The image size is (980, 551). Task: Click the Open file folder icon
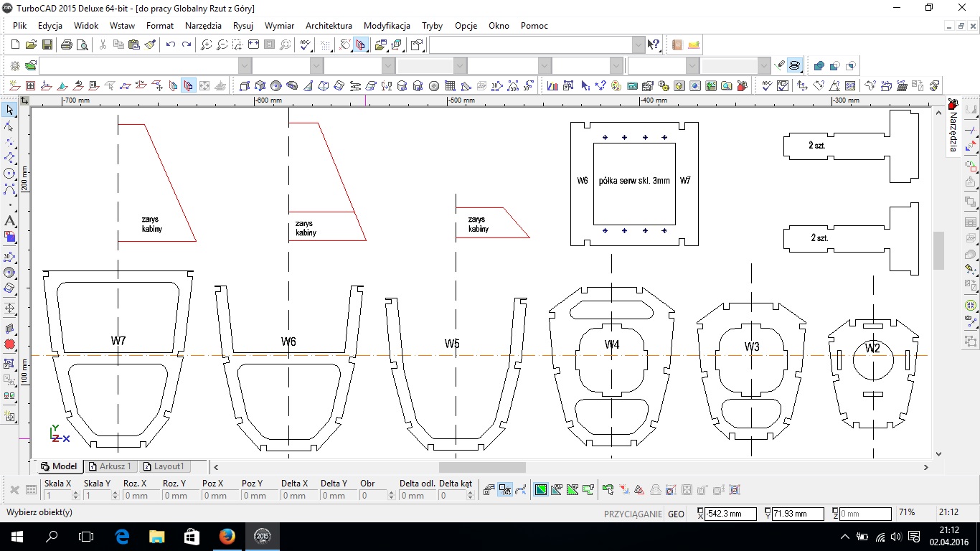(x=32, y=44)
